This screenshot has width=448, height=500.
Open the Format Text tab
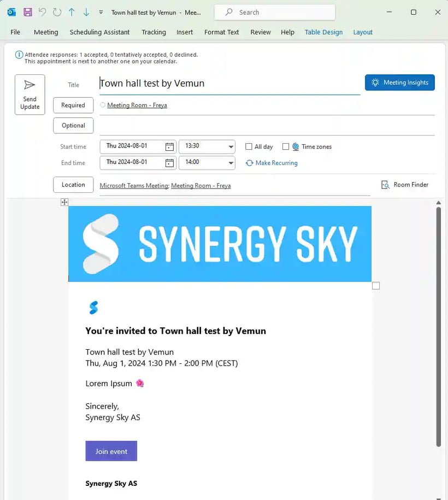[222, 32]
